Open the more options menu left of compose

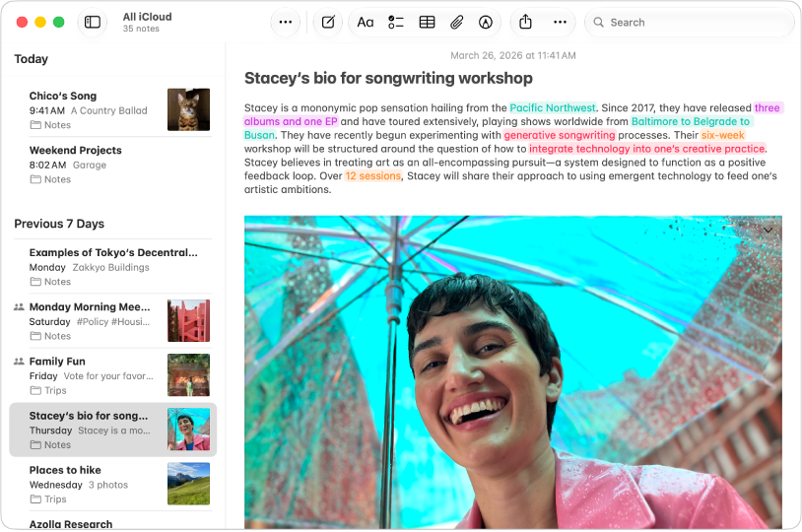coord(286,22)
